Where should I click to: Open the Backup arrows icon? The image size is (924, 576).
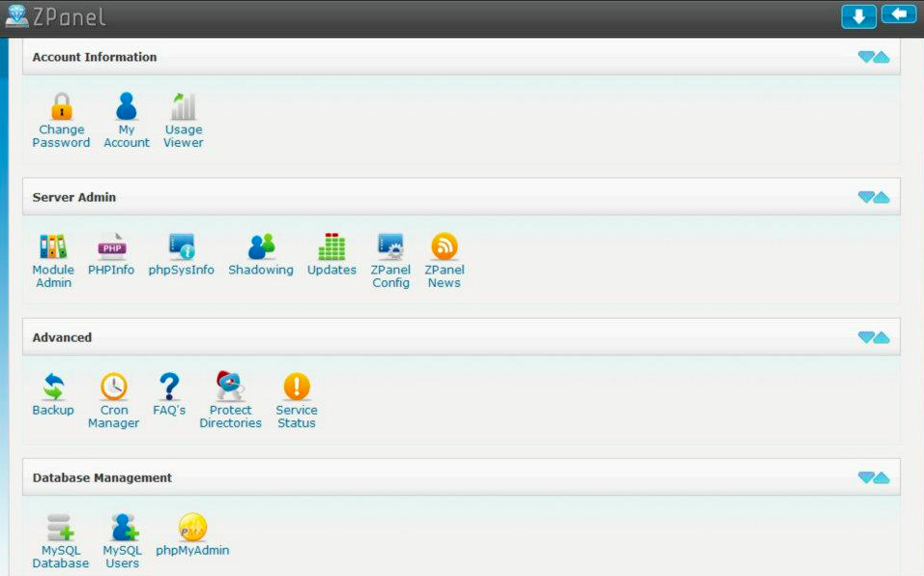[53, 387]
